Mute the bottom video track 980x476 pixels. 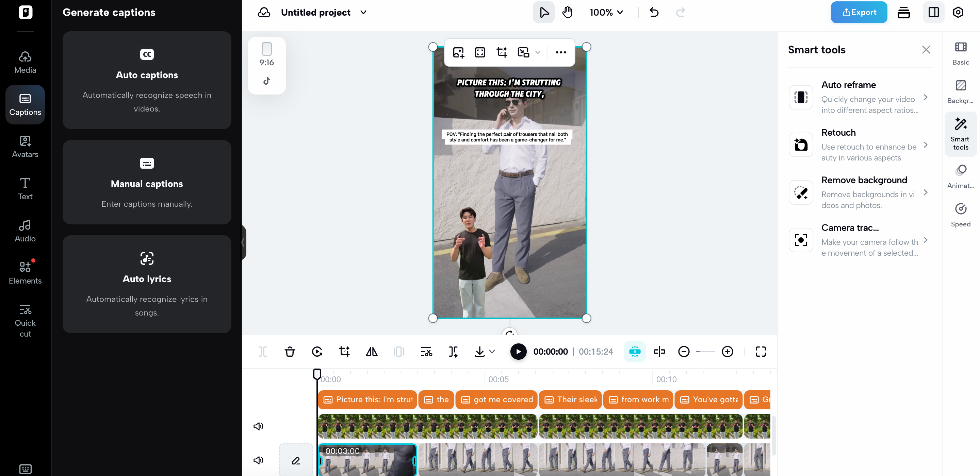258,460
